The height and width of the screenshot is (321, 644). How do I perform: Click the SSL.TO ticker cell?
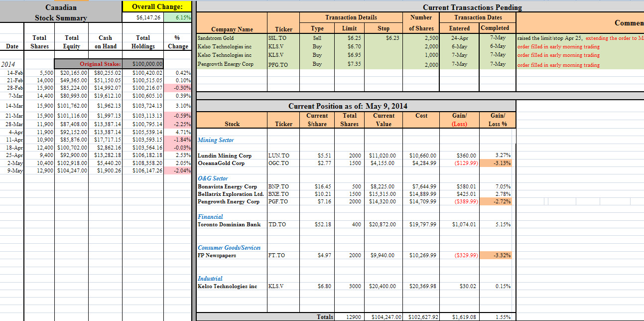(x=284, y=38)
